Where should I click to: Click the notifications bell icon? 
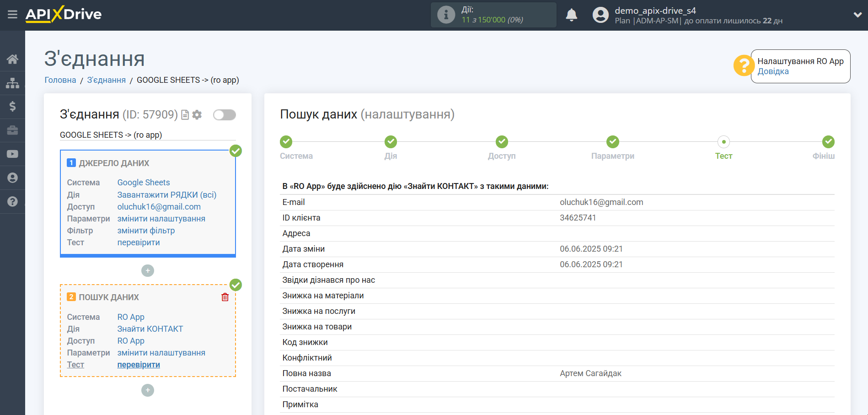[571, 15]
